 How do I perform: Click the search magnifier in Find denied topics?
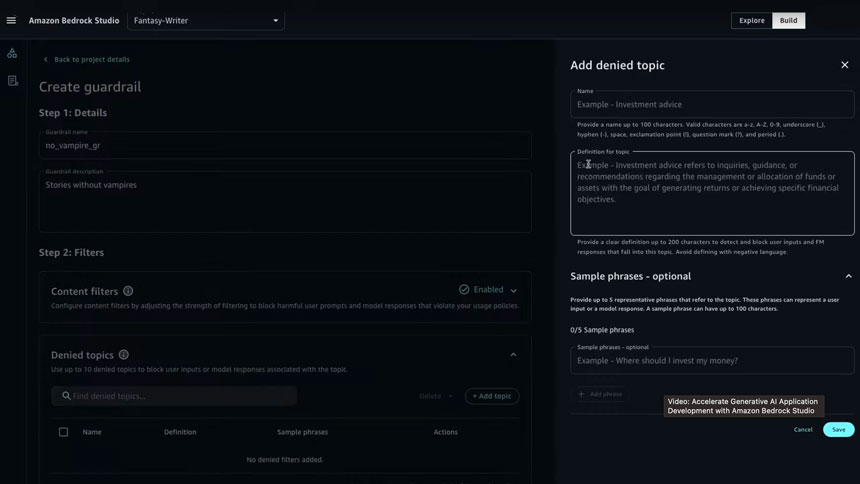click(x=66, y=396)
